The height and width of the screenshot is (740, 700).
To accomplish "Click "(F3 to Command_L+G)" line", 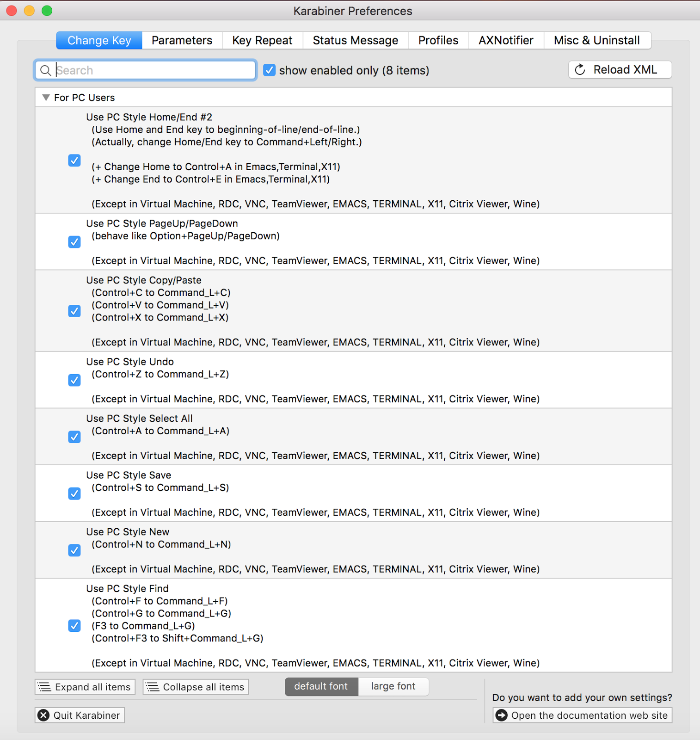I will tap(143, 626).
